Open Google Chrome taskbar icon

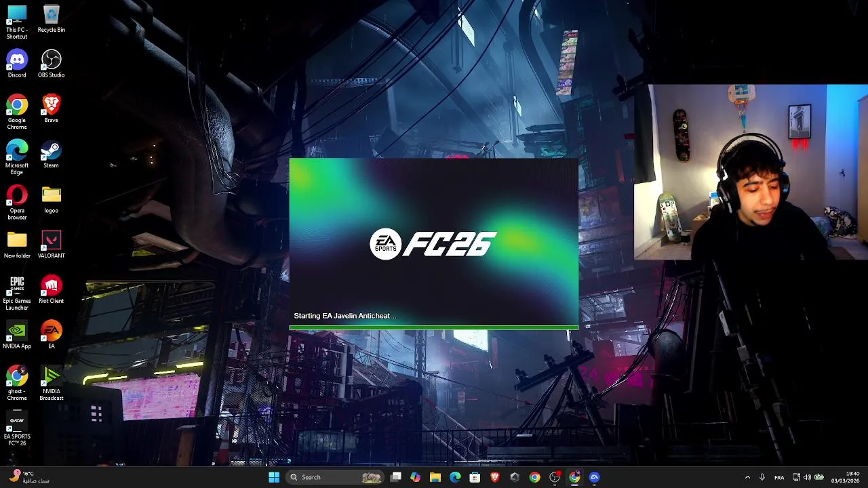coord(535,477)
